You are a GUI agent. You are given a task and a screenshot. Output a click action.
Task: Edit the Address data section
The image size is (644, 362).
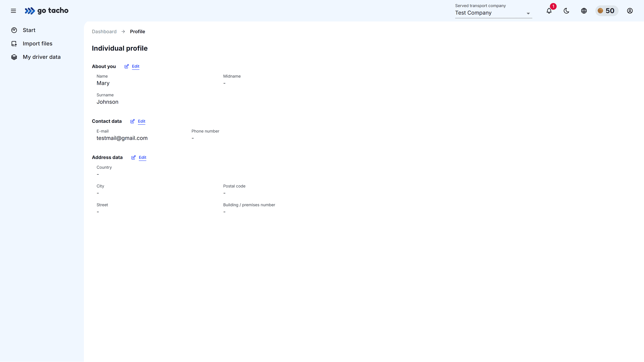pyautogui.click(x=143, y=157)
